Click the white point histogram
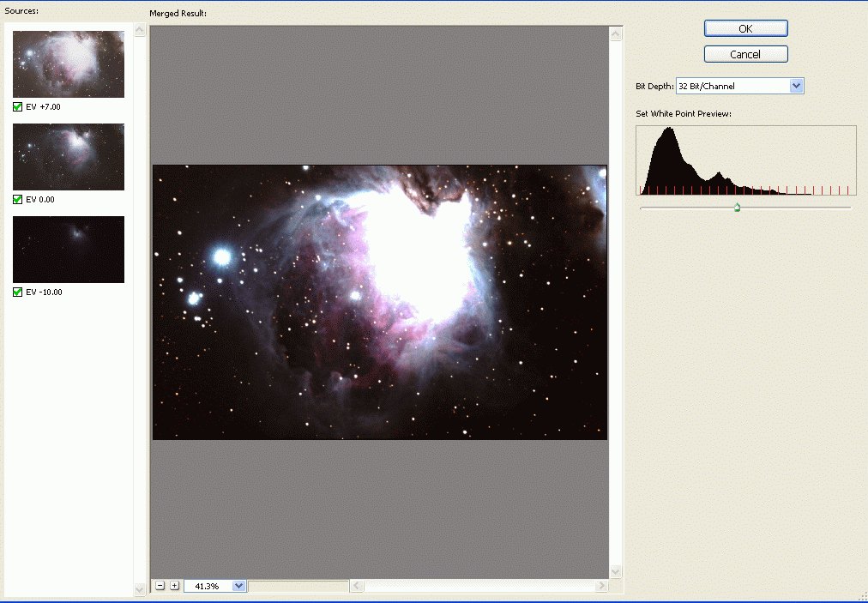This screenshot has height=603, width=868. tap(745, 160)
